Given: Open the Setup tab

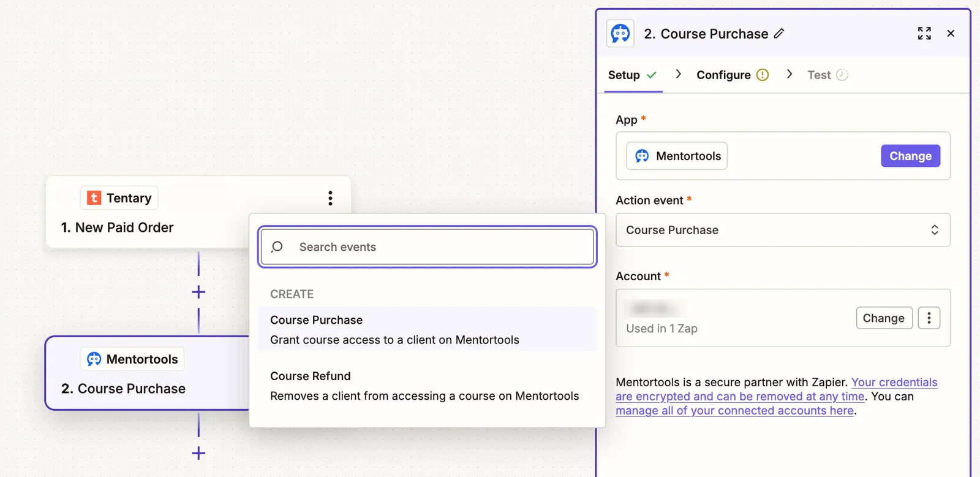Looking at the screenshot, I should pyautogui.click(x=633, y=75).
